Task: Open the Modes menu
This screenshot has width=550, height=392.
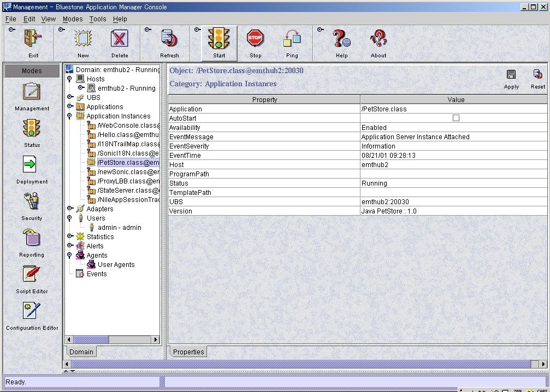Action: click(73, 19)
